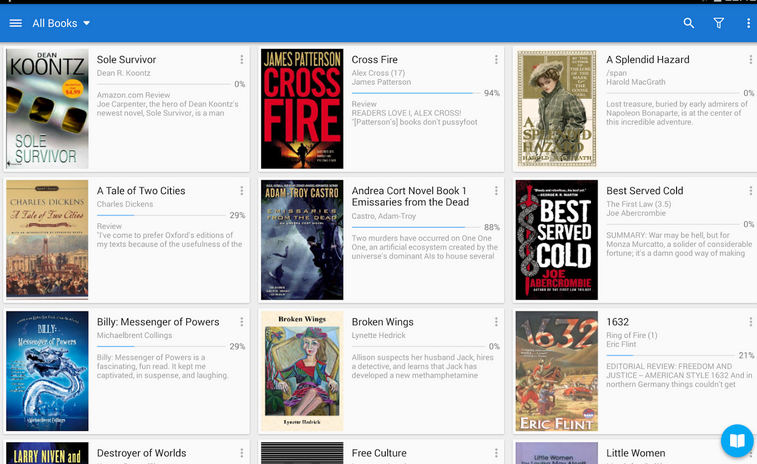Viewport: 757px width, 464px height.
Task: Click the Cross Fire reading progress bar
Action: (x=416, y=93)
